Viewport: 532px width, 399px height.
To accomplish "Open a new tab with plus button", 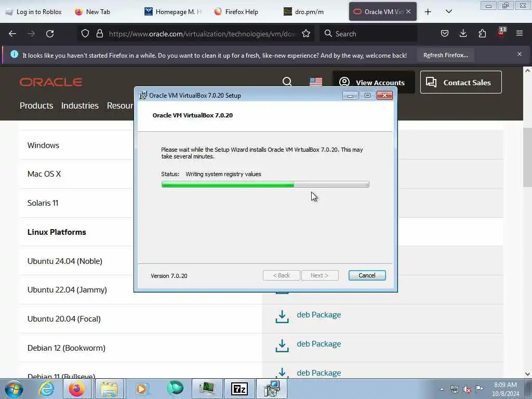I will coord(428,12).
